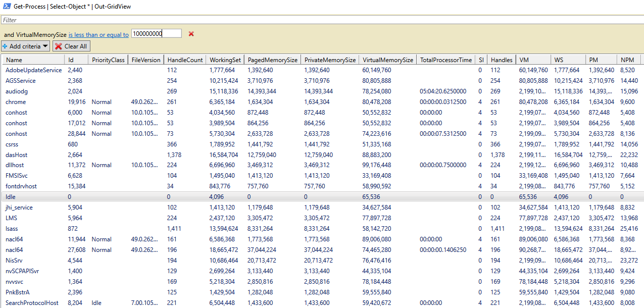Sort by the Id column header
Screen dimensions: 644x308
coord(76,60)
